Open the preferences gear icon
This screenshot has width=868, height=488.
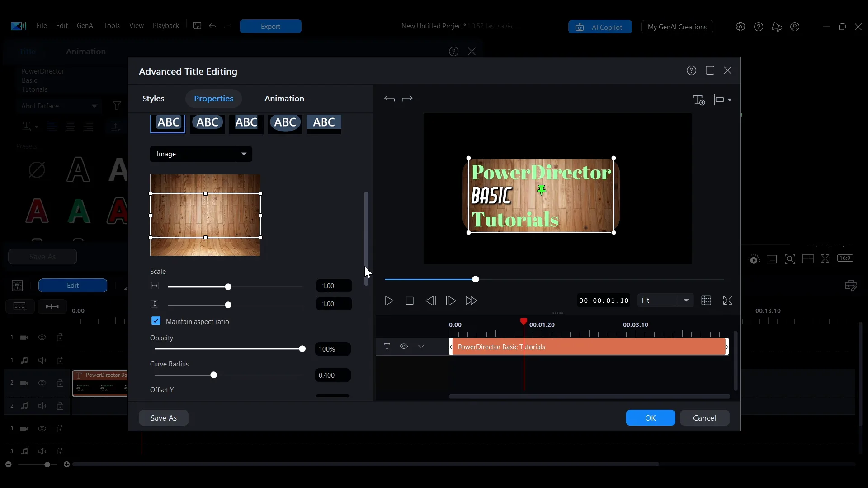tap(741, 27)
